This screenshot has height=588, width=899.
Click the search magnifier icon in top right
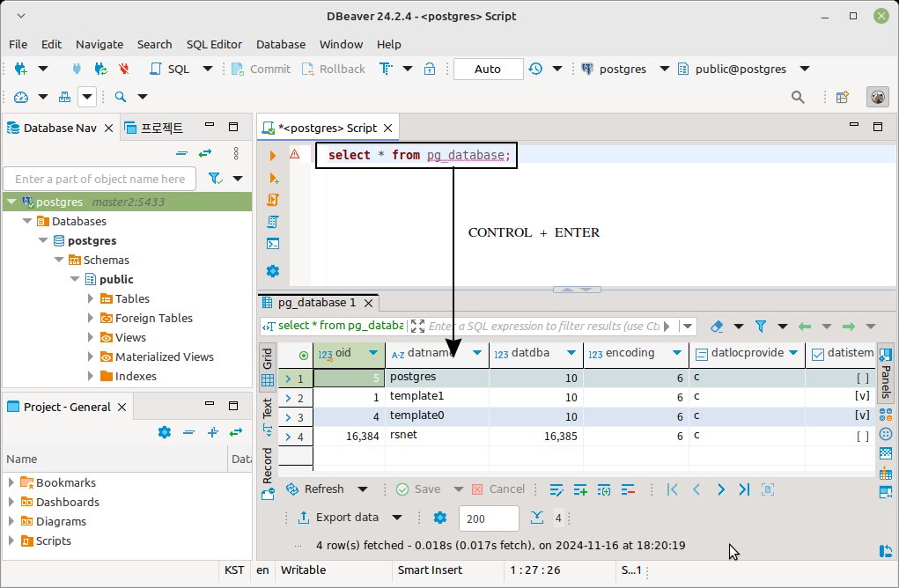click(x=798, y=98)
